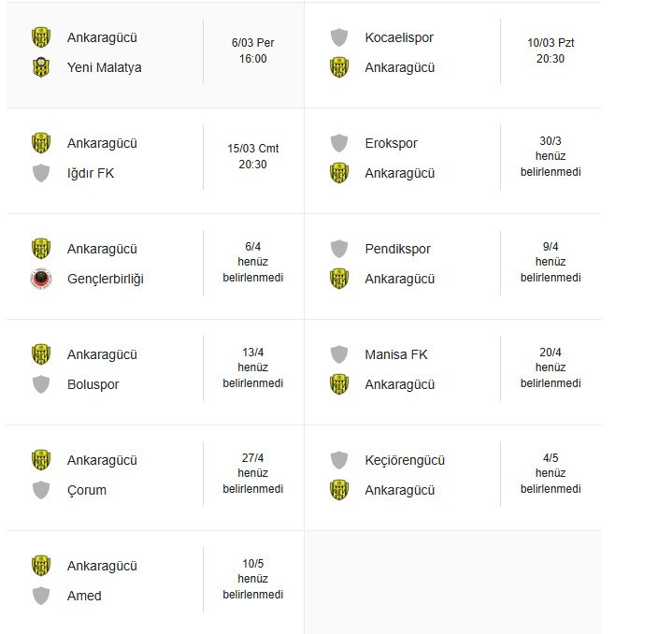Open the Yeni Malatya team name link
672x634 pixels.
[x=104, y=67]
